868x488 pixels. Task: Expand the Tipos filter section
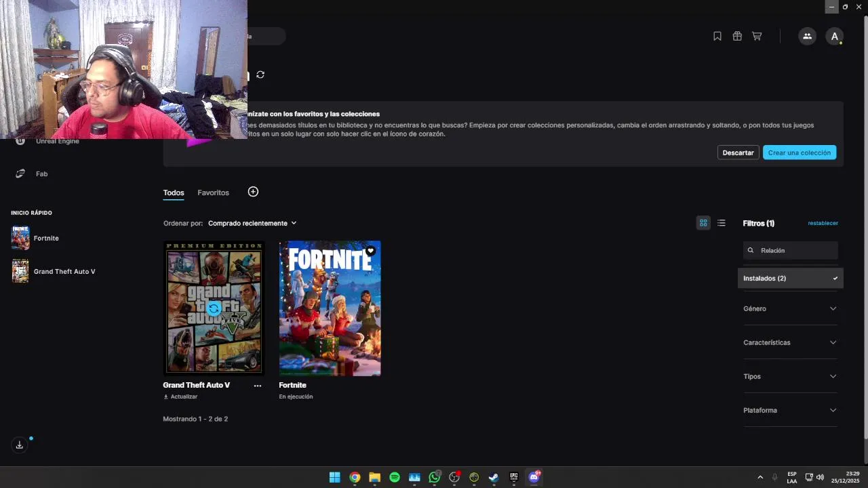pyautogui.click(x=790, y=376)
